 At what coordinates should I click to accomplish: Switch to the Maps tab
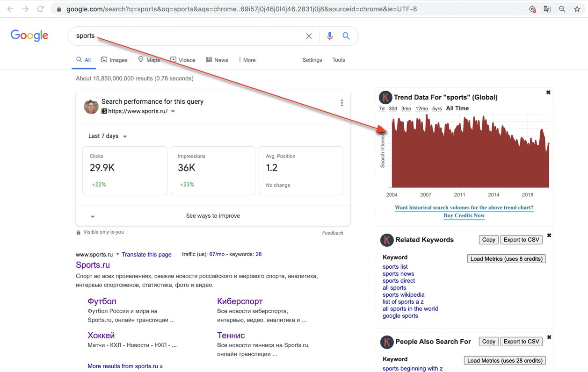[x=149, y=60]
